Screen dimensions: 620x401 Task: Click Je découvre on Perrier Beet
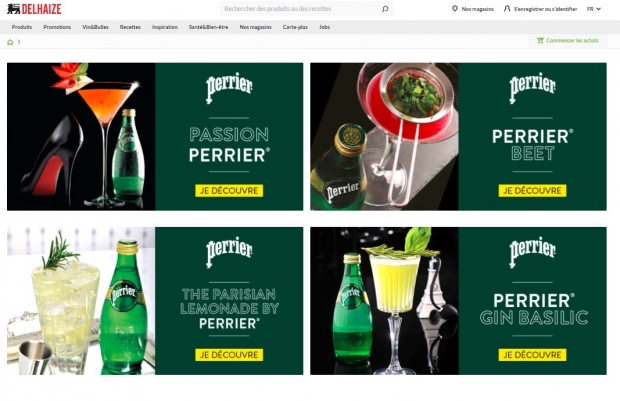click(532, 191)
